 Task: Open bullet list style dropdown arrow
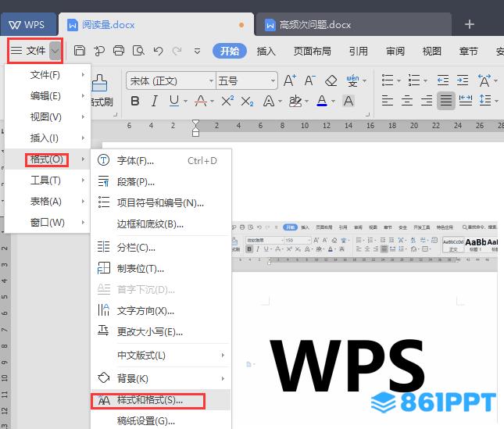click(399, 80)
